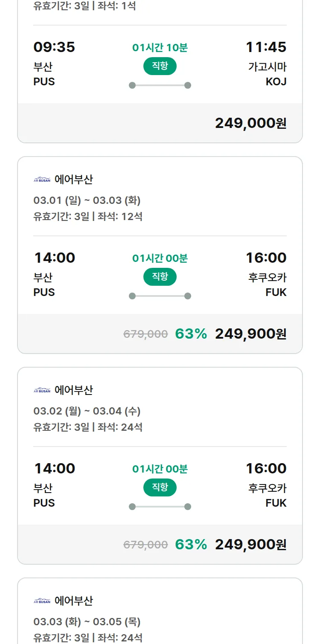Open the 03.03 (화) ~ 03.05 (목) date range
This screenshot has width=320, height=644.
pos(87,622)
